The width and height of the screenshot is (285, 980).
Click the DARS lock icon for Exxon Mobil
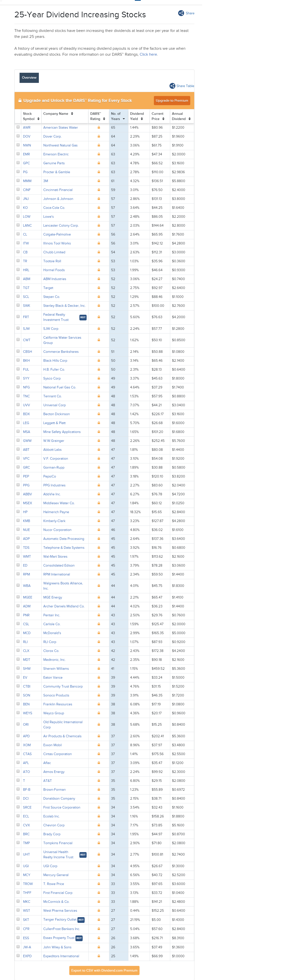[x=98, y=745]
